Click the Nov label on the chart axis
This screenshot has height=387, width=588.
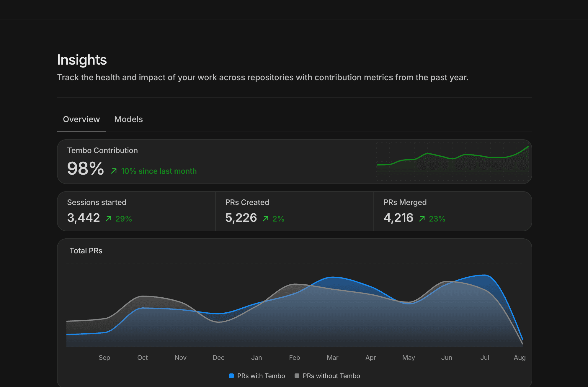pos(181,358)
